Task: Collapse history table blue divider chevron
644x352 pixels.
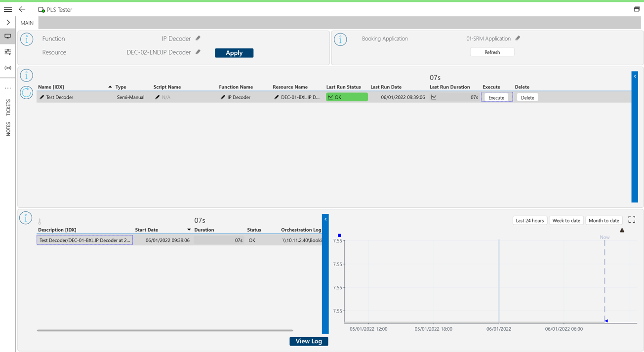Action: pos(325,219)
